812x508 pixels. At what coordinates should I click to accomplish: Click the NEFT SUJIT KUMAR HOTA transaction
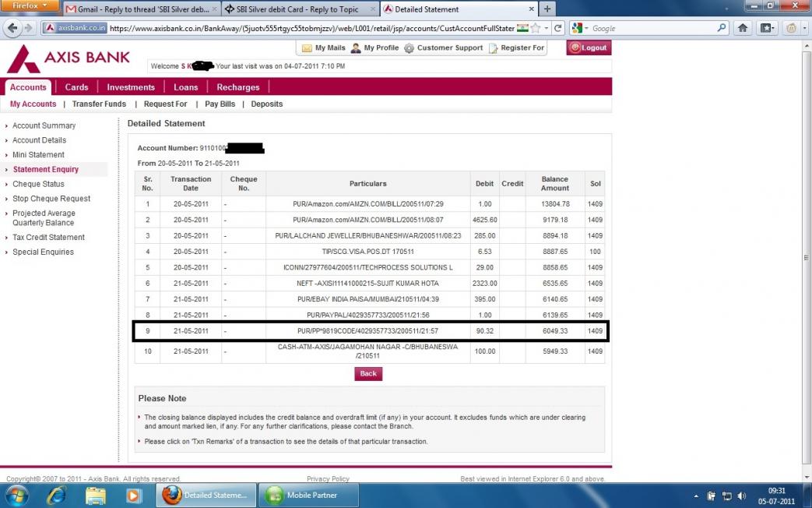pyautogui.click(x=367, y=283)
